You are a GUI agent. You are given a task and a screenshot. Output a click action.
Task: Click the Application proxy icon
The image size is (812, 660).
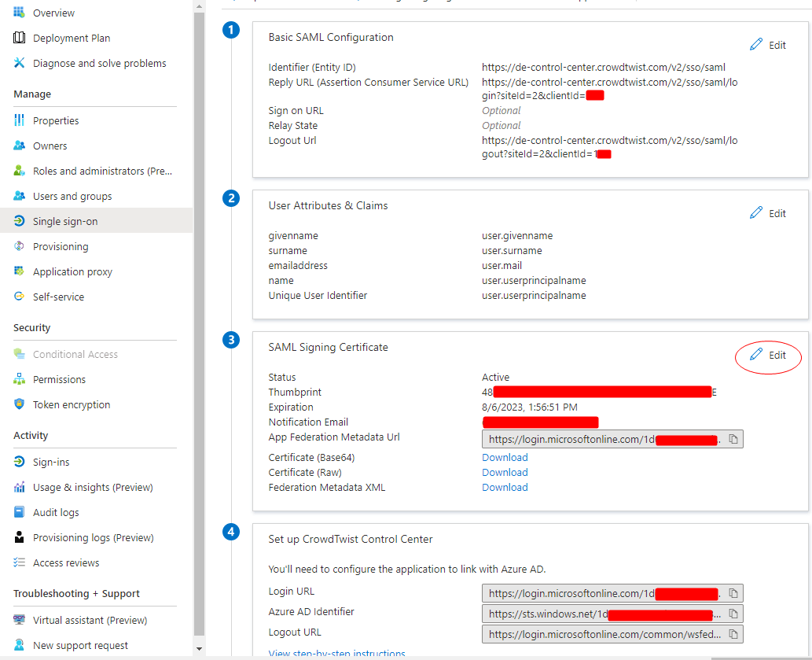coord(19,271)
